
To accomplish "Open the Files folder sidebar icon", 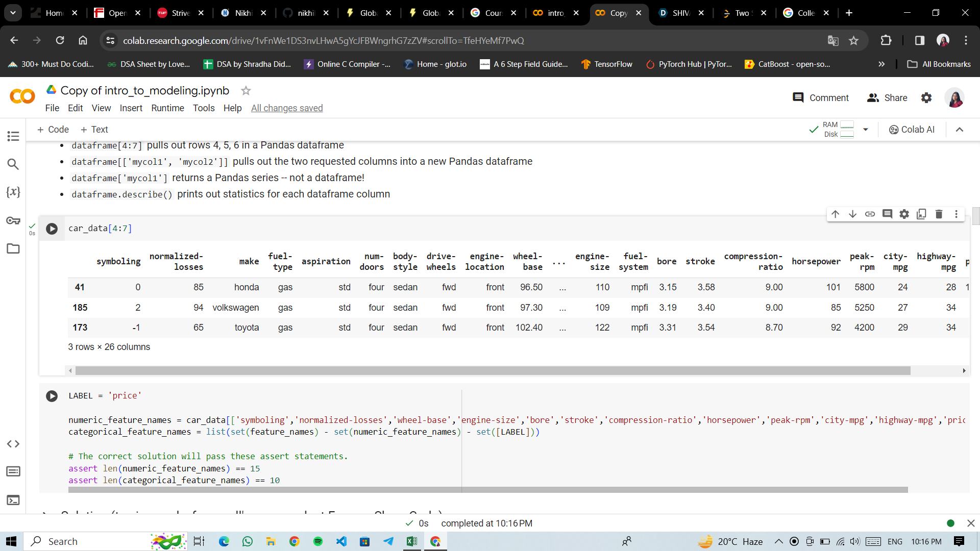I will [13, 248].
